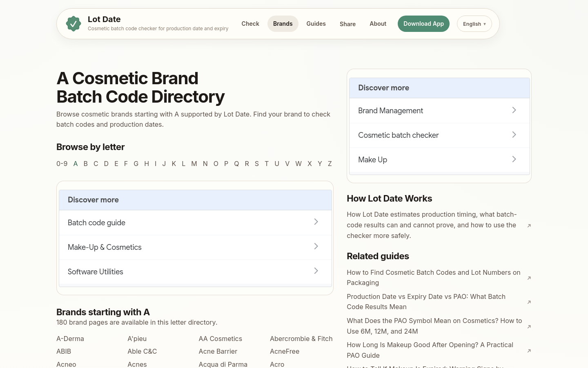Browse brands starting with G
Image resolution: width=588 pixels, height=368 pixels.
136,164
